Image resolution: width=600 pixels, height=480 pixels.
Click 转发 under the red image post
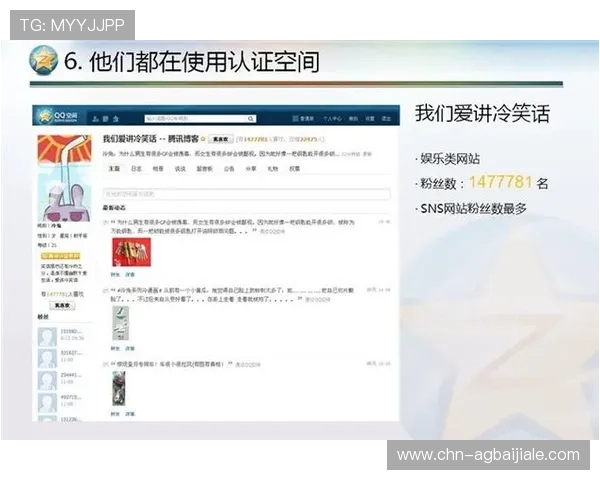coord(115,274)
